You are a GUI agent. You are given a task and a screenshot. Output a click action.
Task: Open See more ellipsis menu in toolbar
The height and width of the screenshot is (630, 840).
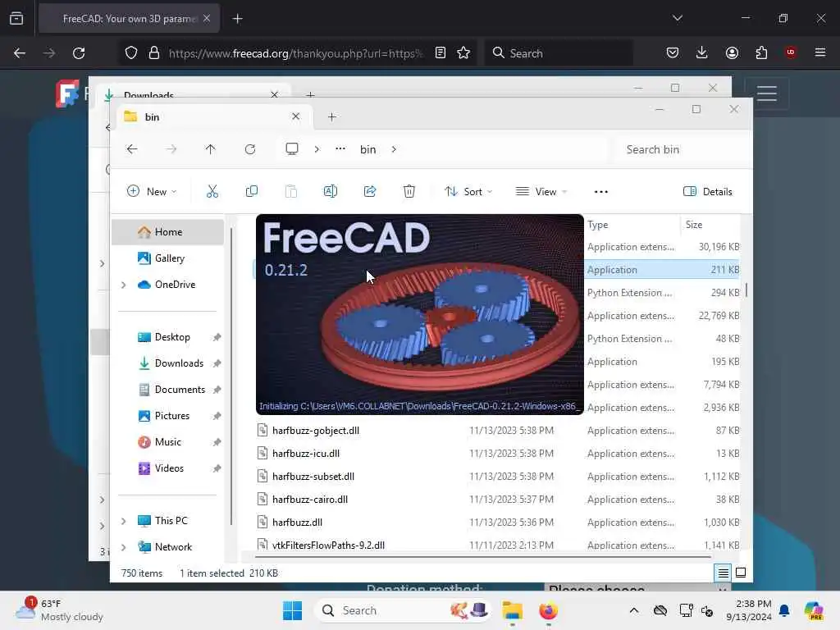[x=600, y=191]
